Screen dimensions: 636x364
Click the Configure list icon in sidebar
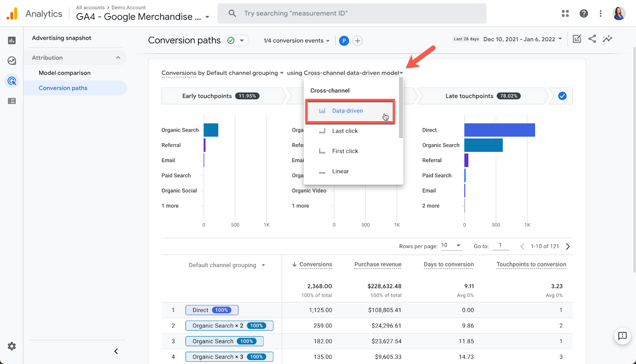pos(12,101)
